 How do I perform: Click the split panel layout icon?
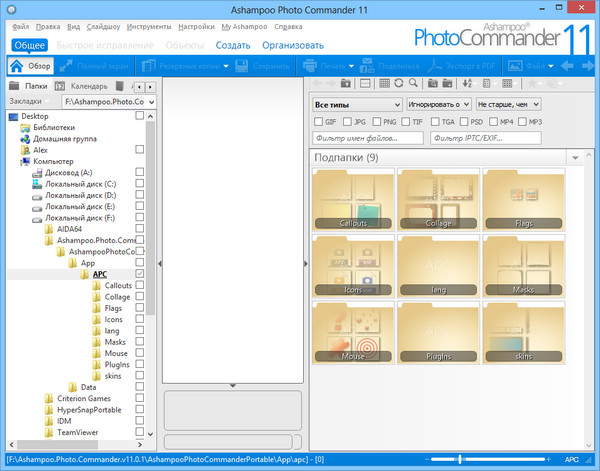click(x=366, y=83)
